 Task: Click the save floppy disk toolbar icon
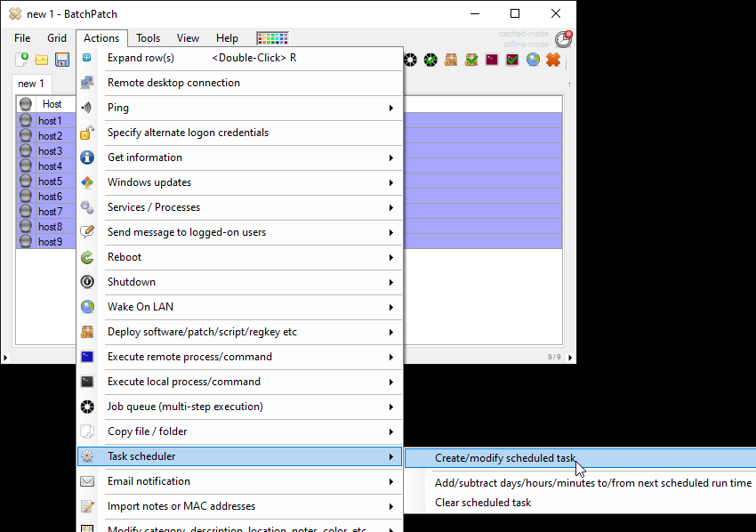click(x=62, y=60)
